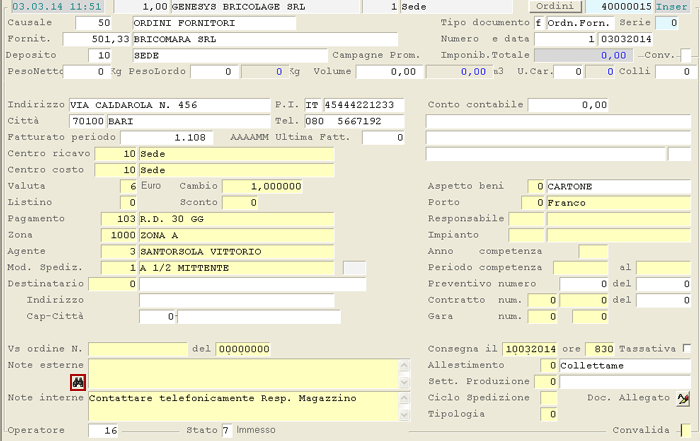Screen dimensions: 700x441
Task: Focus the PesoNetto field
Action: pos(87,72)
